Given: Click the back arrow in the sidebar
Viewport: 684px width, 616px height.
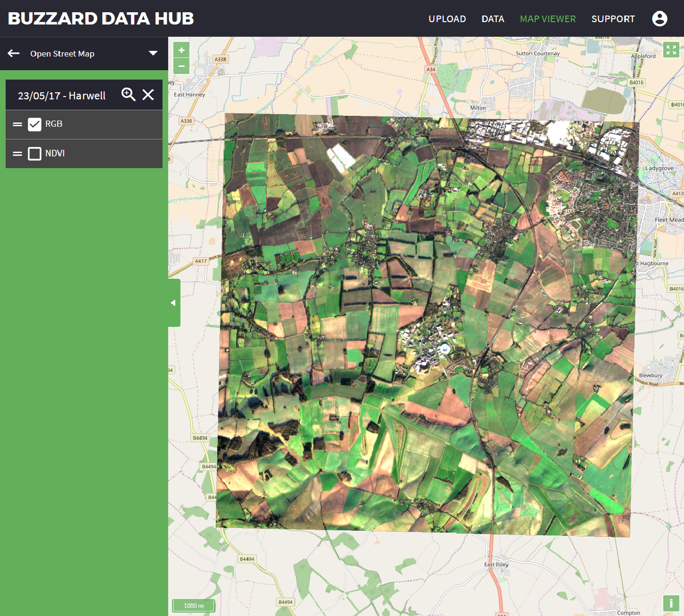Looking at the screenshot, I should [14, 53].
